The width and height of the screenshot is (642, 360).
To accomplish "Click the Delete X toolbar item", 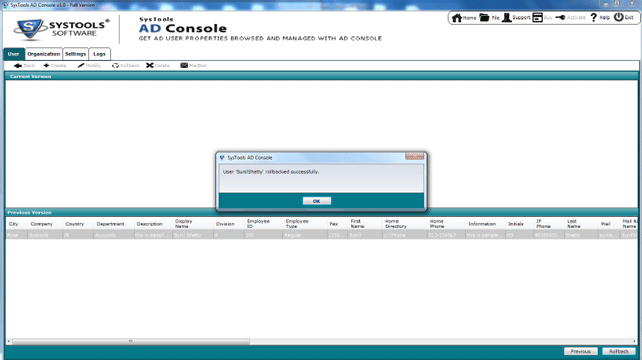I will click(x=158, y=66).
